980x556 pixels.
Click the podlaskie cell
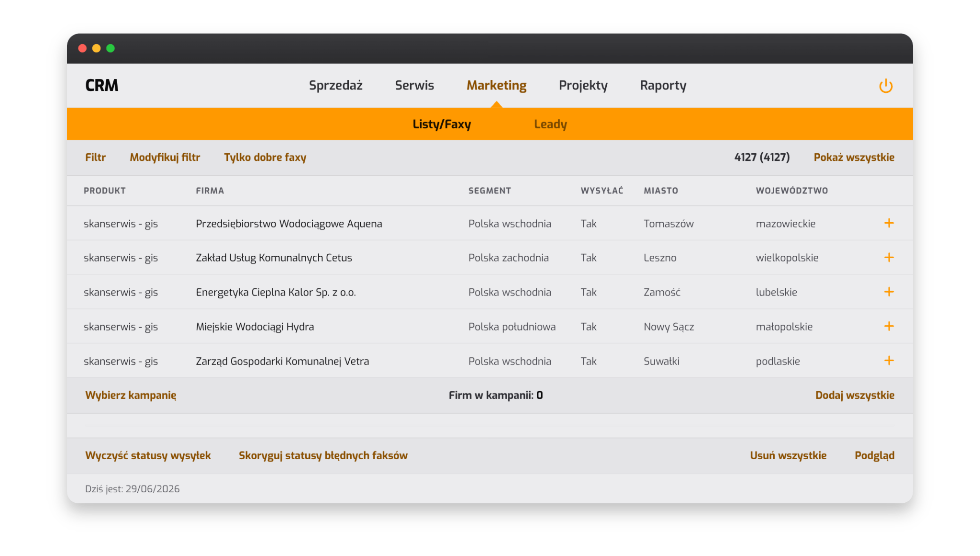click(x=778, y=361)
